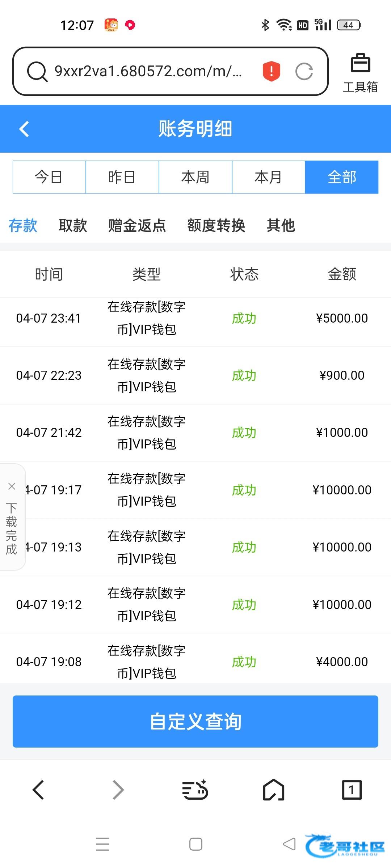Select the 本周 date filter

click(x=195, y=177)
